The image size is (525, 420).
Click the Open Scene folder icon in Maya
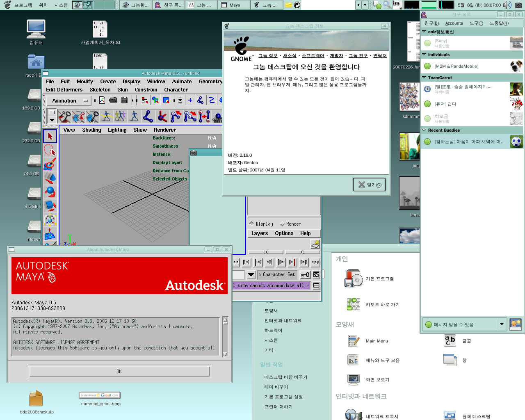(113, 100)
